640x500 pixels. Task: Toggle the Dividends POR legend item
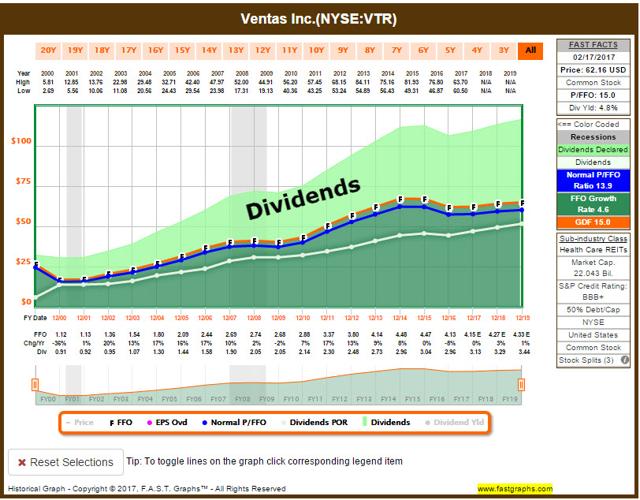click(314, 422)
